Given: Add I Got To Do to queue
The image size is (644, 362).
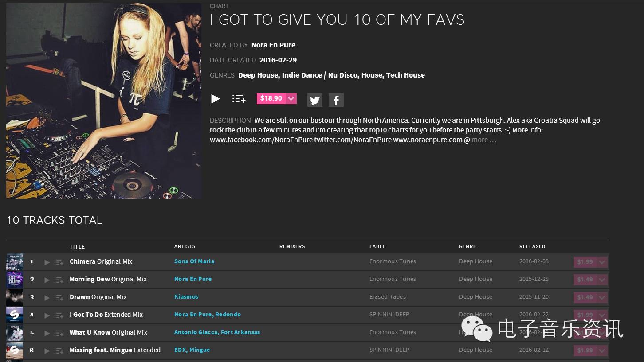Looking at the screenshot, I should (x=59, y=315).
